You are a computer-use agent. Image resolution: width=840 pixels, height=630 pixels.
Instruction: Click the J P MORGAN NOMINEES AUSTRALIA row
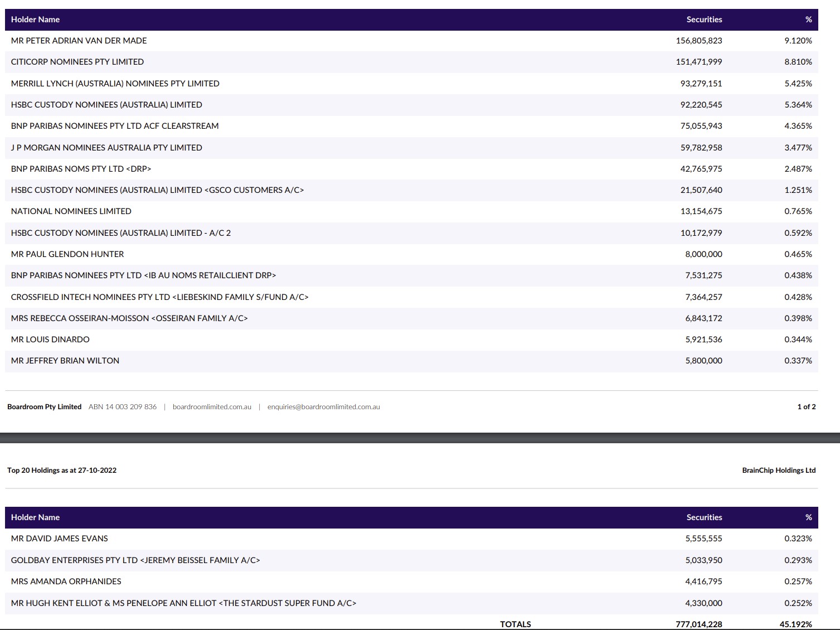pyautogui.click(x=106, y=148)
